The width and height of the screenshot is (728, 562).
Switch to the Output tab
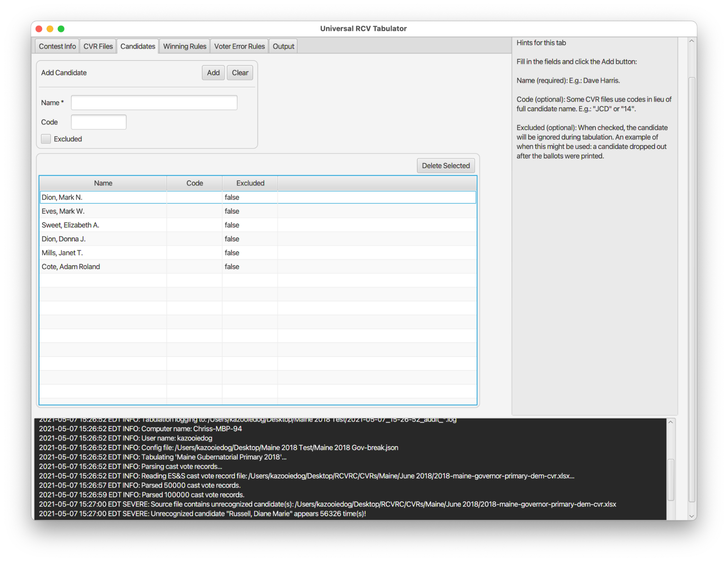(283, 46)
